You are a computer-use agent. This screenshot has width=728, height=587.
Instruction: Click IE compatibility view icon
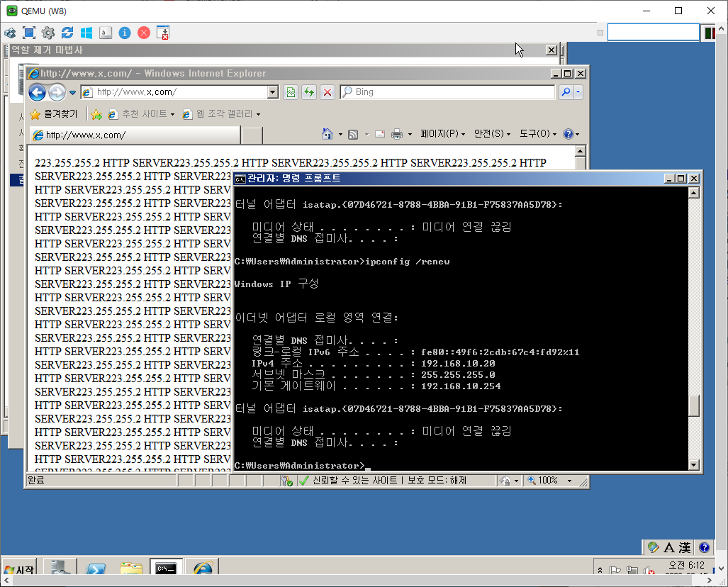(291, 92)
